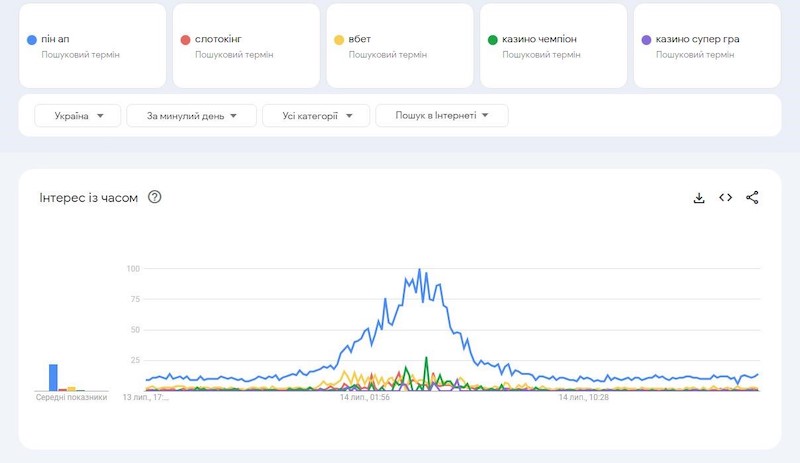Click the 75 value on chart axis
Image resolution: width=800 pixels, height=463 pixels.
(135, 299)
